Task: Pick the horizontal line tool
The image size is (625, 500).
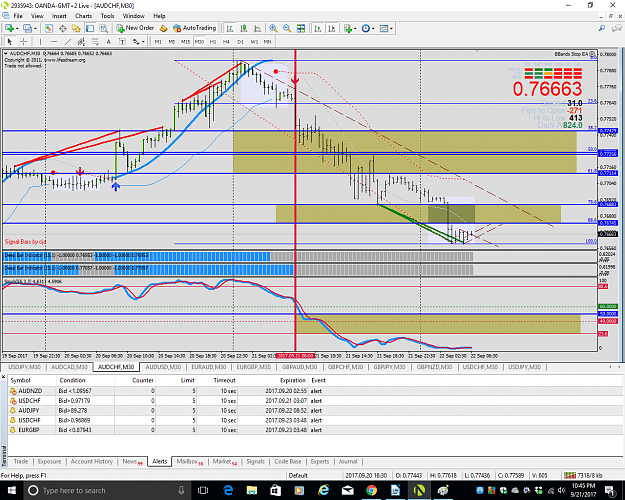Action: pos(54,41)
